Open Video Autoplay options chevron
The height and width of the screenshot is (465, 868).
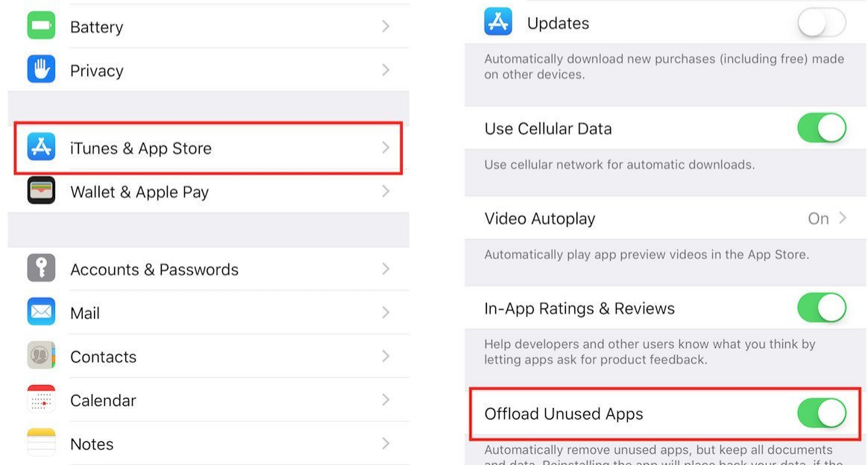coord(843,218)
